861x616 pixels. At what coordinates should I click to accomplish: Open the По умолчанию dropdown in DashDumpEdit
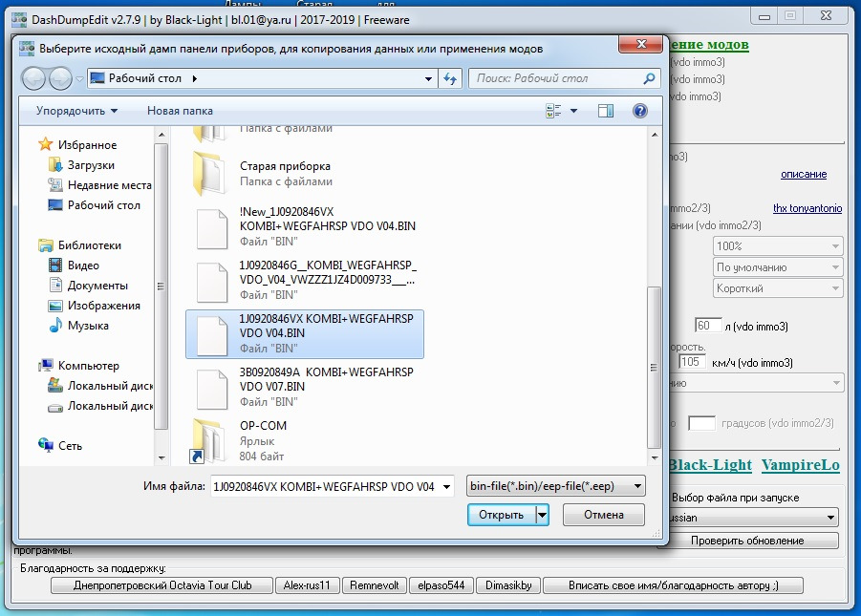778,267
